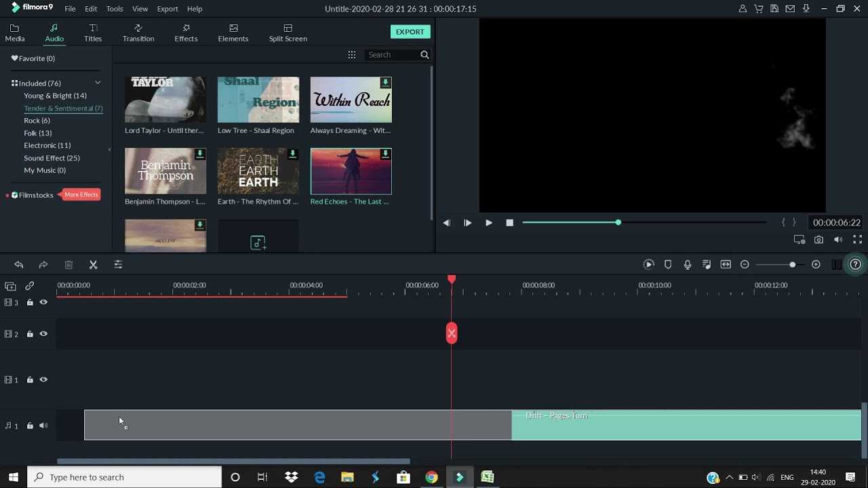Open the Audio Mixer icon
This screenshot has width=868, height=488.
pyautogui.click(x=707, y=264)
